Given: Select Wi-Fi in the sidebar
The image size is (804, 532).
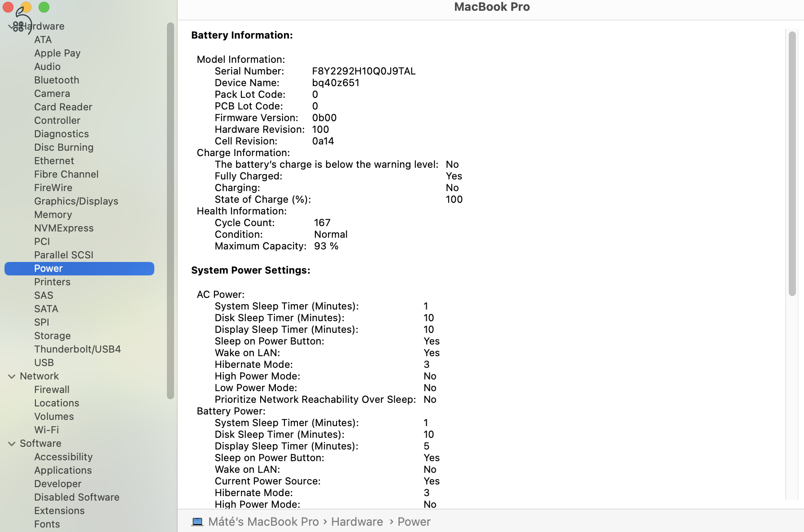Looking at the screenshot, I should tap(47, 430).
